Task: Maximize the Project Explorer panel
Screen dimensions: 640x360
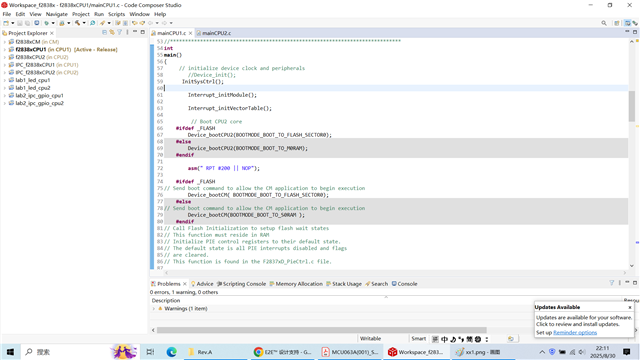Action: 142,32
